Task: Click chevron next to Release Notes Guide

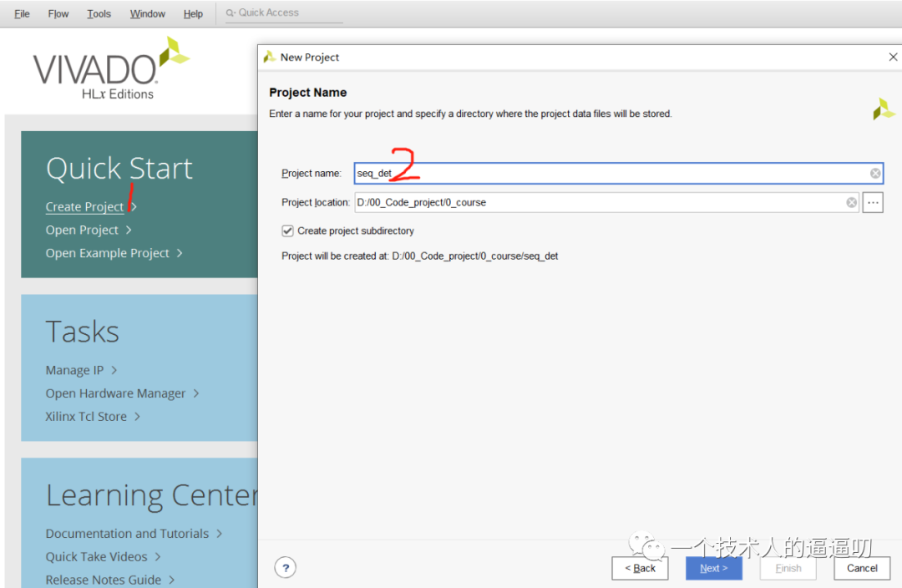Action: pos(171,580)
